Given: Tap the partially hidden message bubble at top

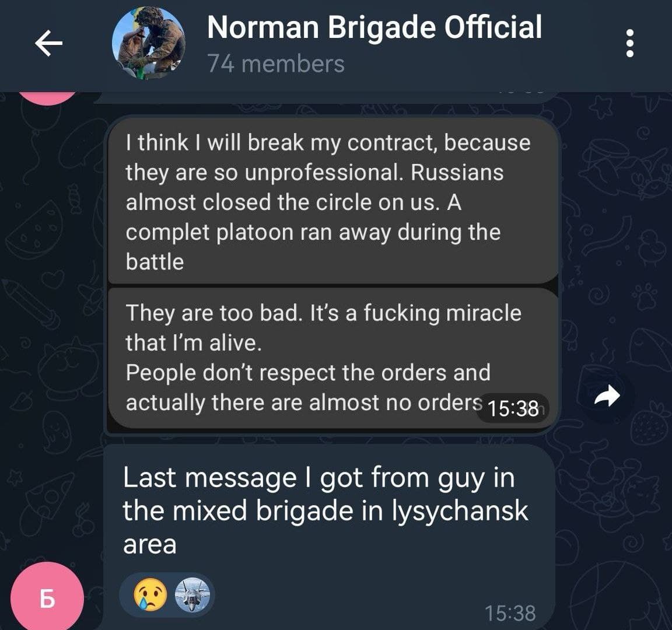Looking at the screenshot, I should coord(325,97).
